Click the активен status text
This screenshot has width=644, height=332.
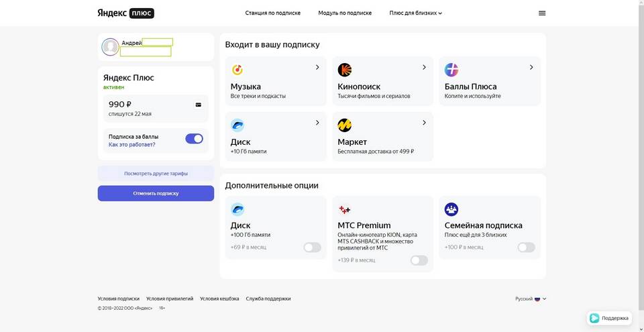114,87
